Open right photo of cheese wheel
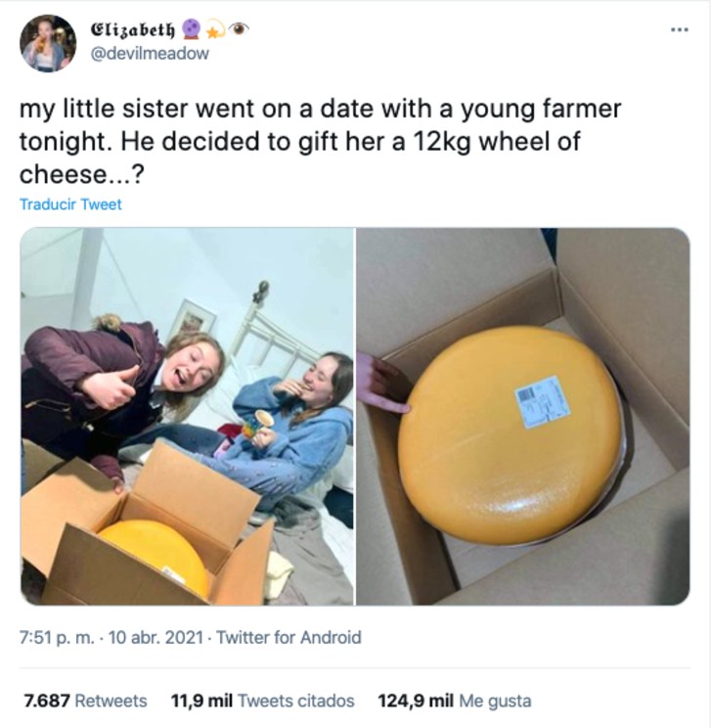Image resolution: width=712 pixels, height=728 pixels. coord(523,417)
